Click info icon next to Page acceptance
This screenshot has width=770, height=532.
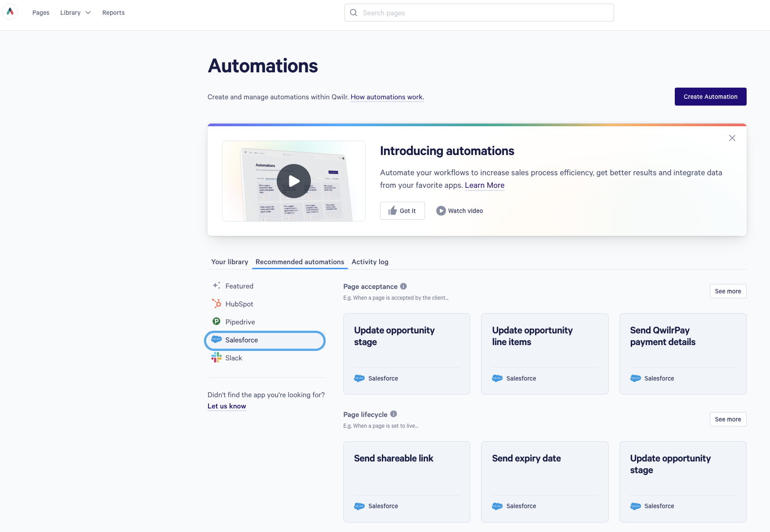(403, 286)
